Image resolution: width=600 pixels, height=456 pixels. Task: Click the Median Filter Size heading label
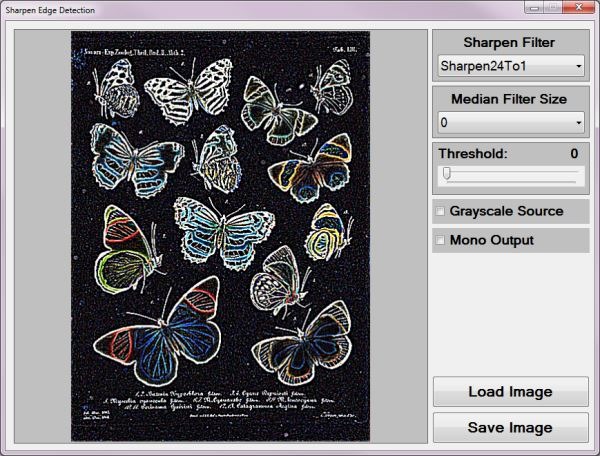point(510,99)
